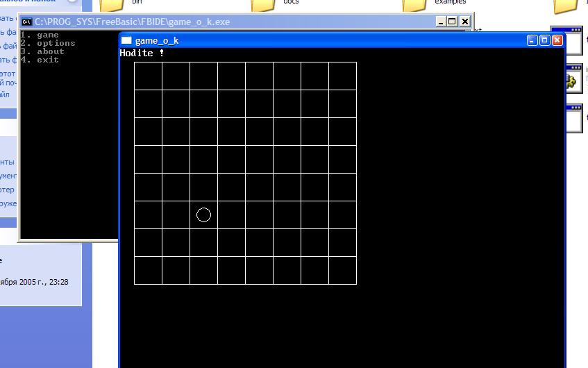588x368 pixels.
Task: Maximize the game_o_k game window
Action: pyautogui.click(x=545, y=40)
